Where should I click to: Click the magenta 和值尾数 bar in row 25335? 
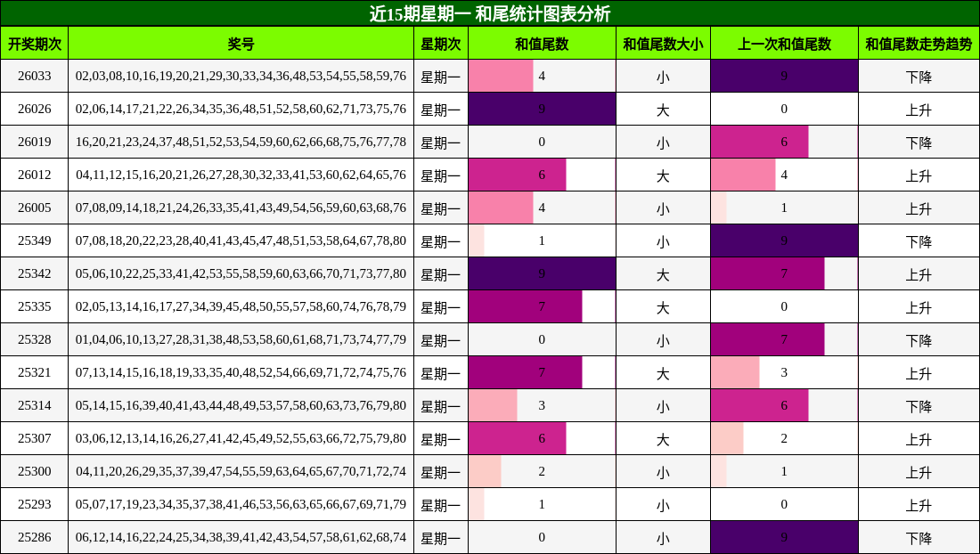526,307
